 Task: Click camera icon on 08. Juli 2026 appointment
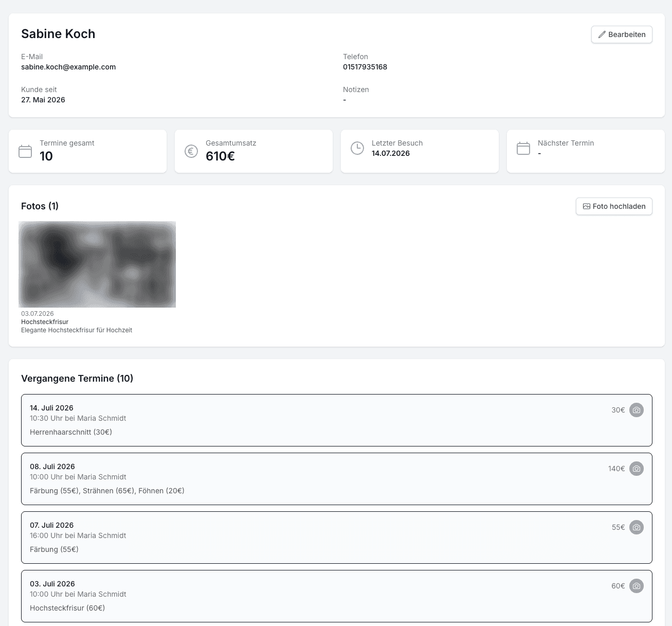pyautogui.click(x=637, y=469)
